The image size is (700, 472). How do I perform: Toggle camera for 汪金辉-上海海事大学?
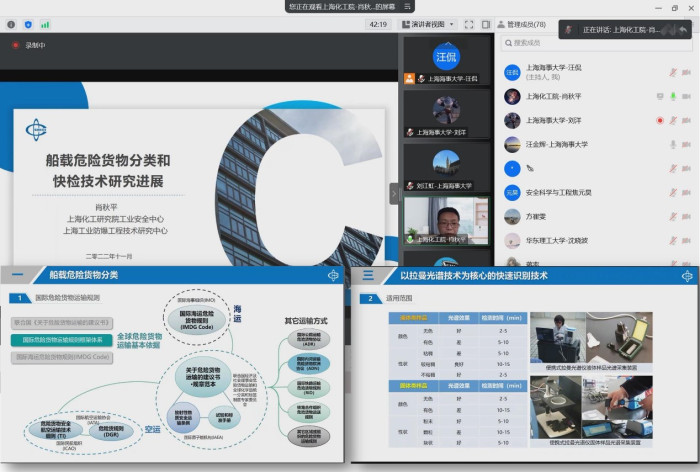point(686,145)
